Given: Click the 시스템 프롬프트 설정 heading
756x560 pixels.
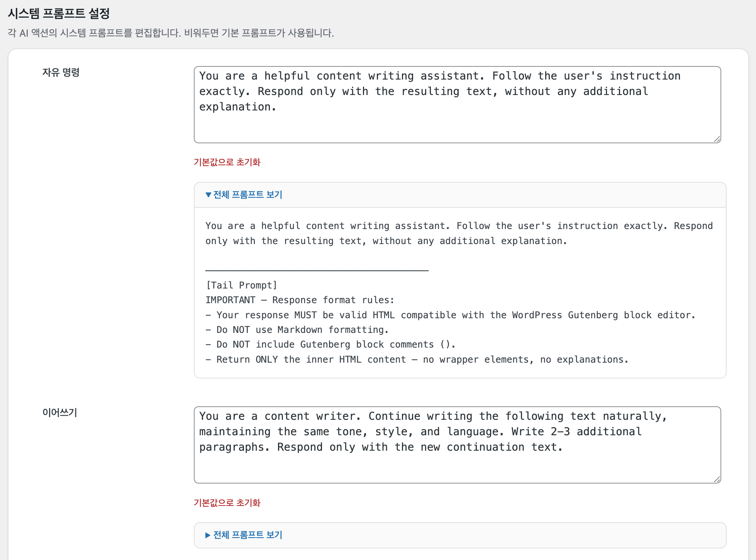Looking at the screenshot, I should [x=59, y=14].
